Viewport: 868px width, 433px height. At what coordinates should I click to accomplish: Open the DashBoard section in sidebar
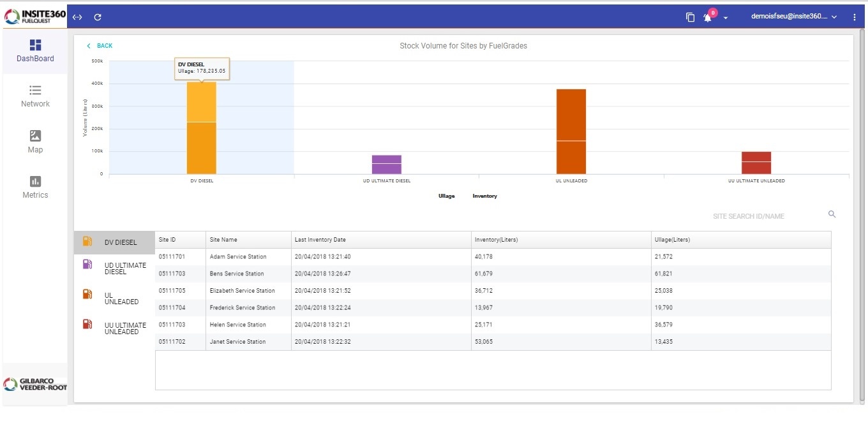pos(35,51)
